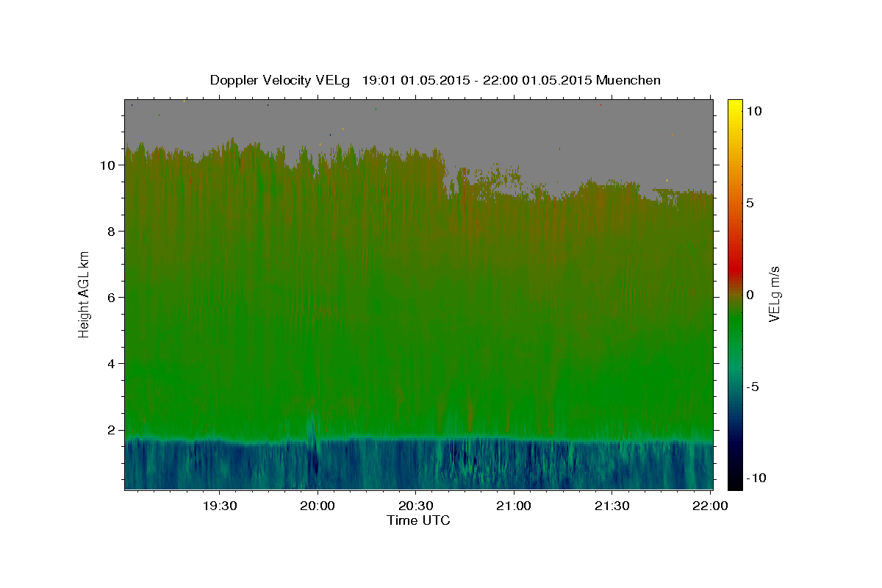The width and height of the screenshot is (882, 588).
Task: Click the height axis label 4
Action: point(112,364)
